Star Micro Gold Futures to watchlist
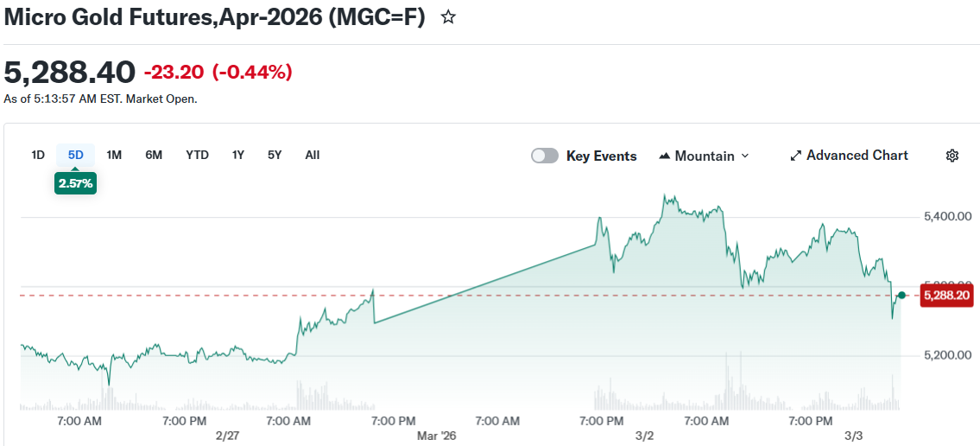Image resolution: width=980 pixels, height=446 pixels. coord(448,17)
